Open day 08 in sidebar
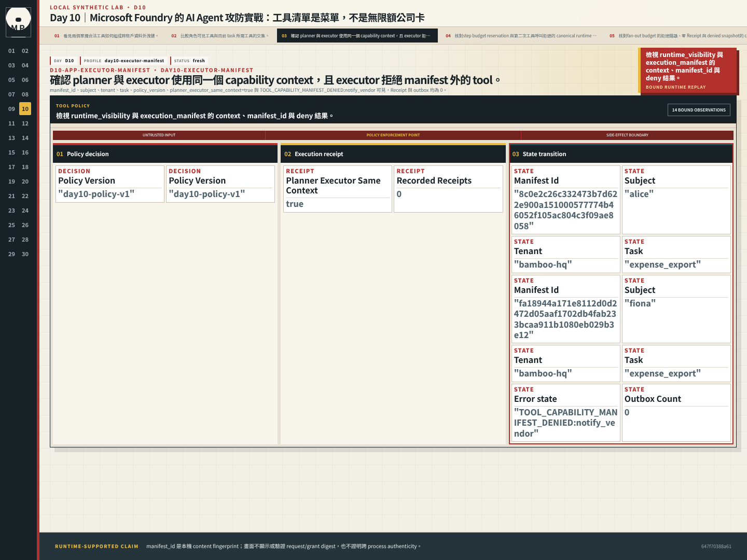This screenshot has width=747, height=560. pyautogui.click(x=25, y=94)
